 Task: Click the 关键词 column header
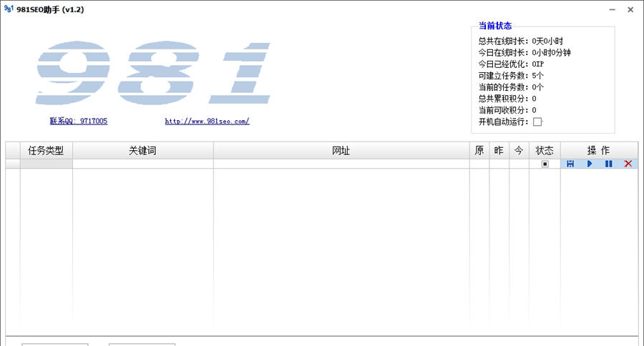143,151
